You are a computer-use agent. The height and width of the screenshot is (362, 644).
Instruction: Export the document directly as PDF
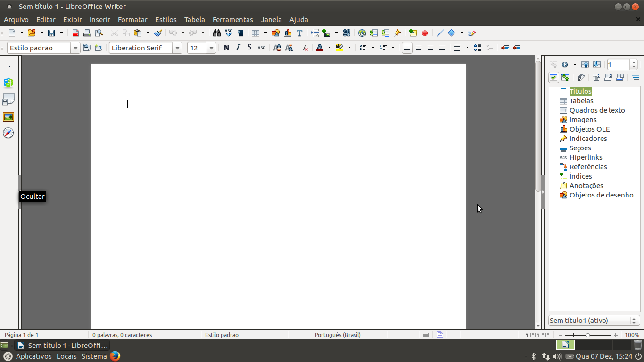tap(75, 33)
